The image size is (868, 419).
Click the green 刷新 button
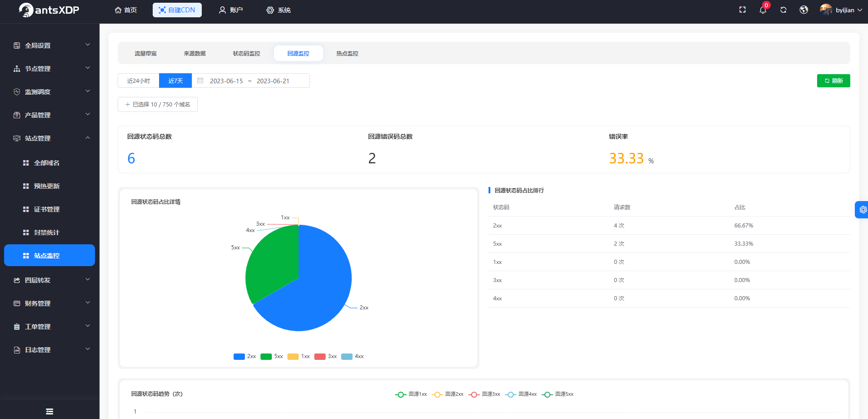833,81
